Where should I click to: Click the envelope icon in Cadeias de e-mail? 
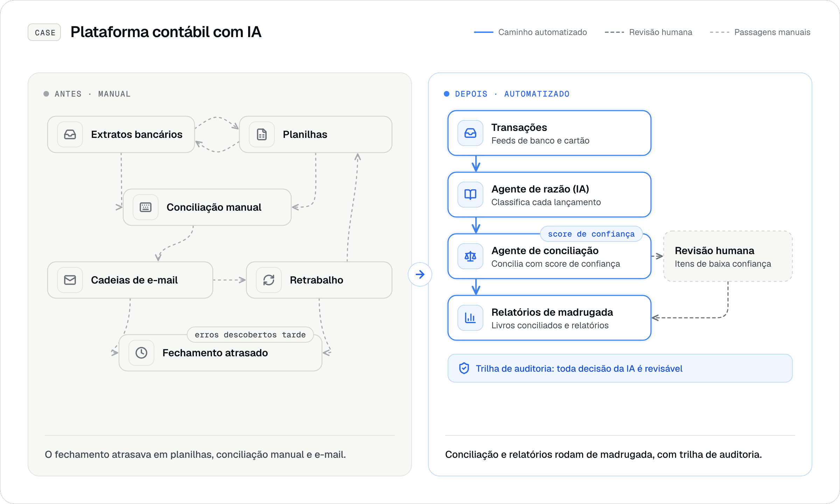(x=70, y=280)
